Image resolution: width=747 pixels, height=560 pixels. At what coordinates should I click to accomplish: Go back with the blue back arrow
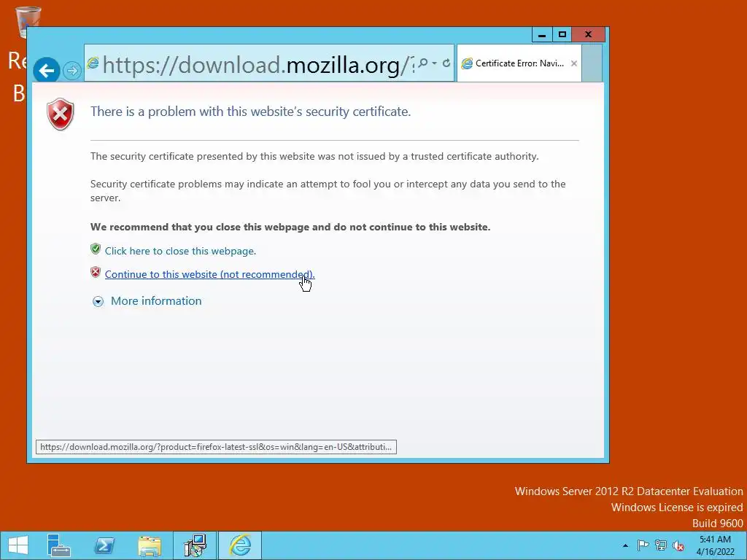[47, 71]
